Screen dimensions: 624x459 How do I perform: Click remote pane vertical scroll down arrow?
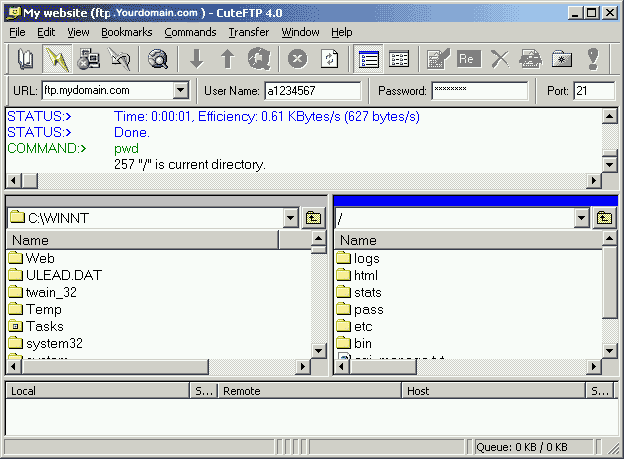(x=610, y=350)
